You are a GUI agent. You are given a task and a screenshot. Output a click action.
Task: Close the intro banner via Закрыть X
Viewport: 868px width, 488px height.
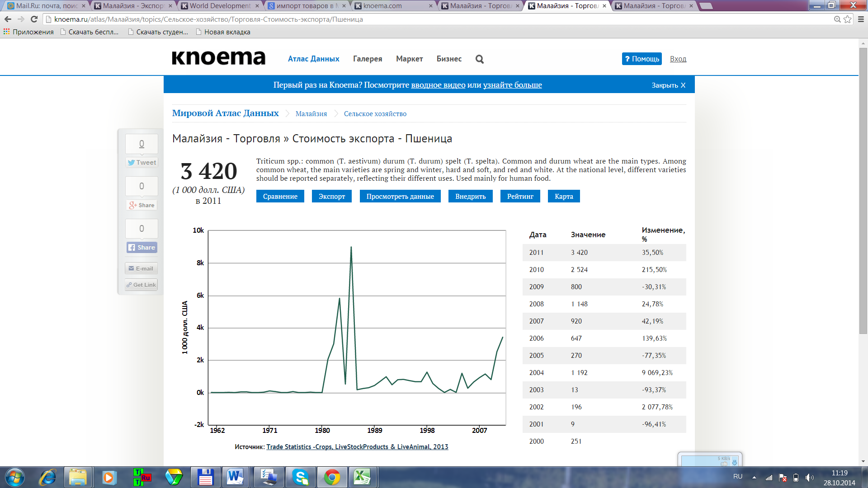click(668, 85)
